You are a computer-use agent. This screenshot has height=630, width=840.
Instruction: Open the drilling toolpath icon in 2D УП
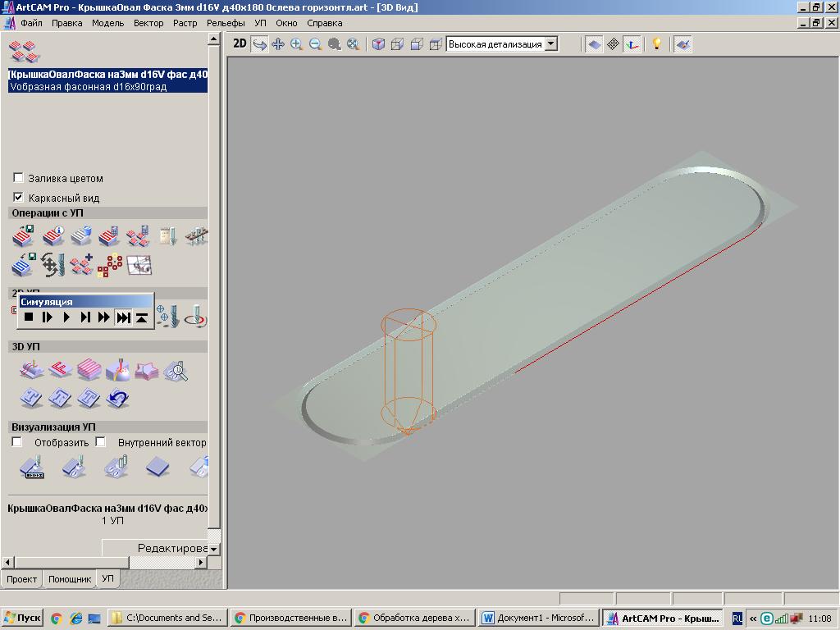167,315
